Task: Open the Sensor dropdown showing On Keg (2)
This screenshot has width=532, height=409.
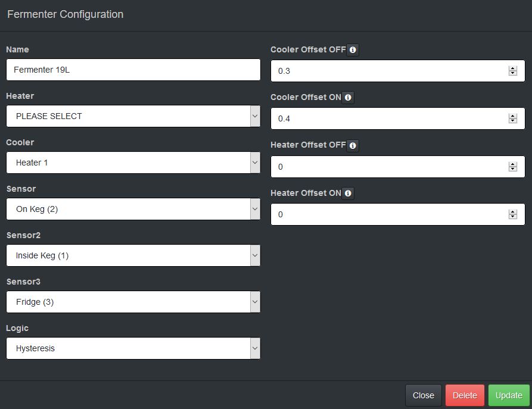Action: pyautogui.click(x=133, y=209)
